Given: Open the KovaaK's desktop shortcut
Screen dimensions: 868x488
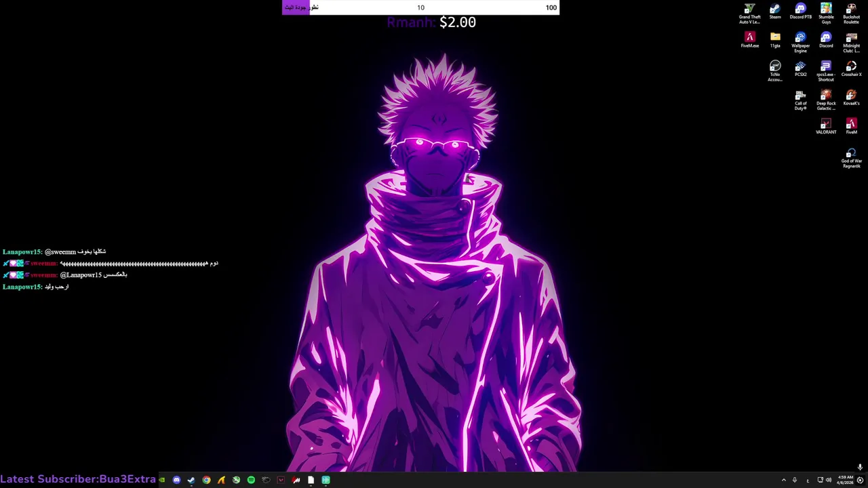Looking at the screenshot, I should tap(851, 98).
